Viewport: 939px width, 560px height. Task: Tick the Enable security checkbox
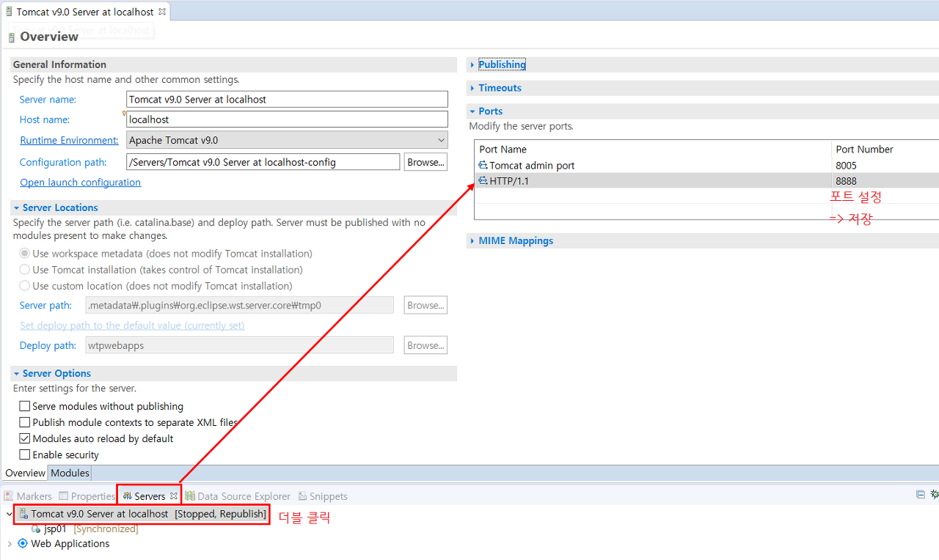(x=25, y=454)
